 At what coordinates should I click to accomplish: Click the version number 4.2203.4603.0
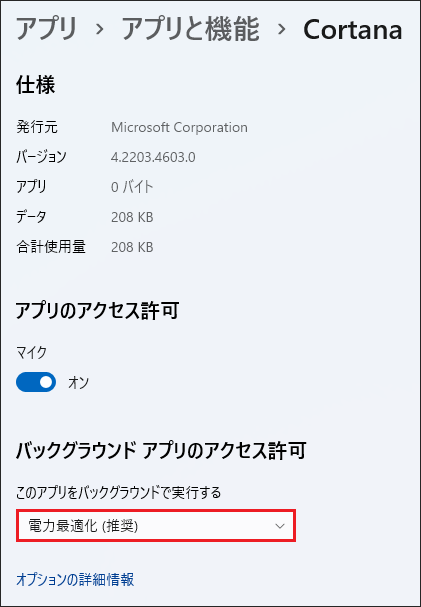click(x=153, y=157)
